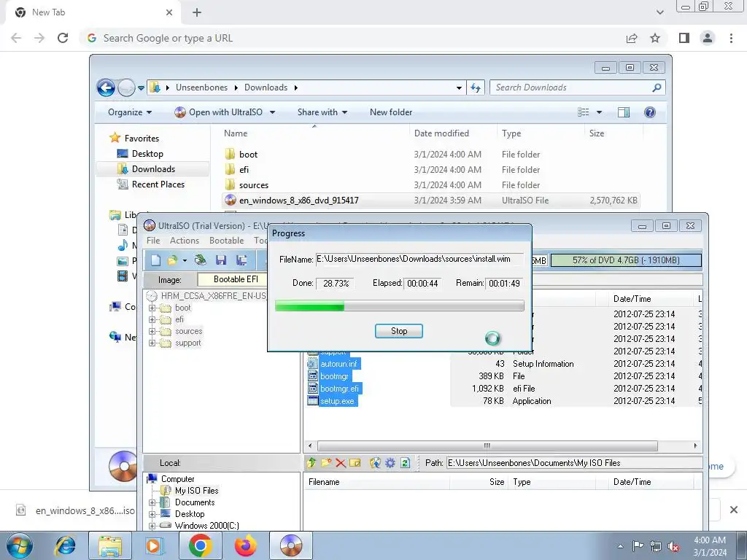Image resolution: width=747 pixels, height=560 pixels.
Task: Select bootmgr.efi in UltraISO file list
Action: pyautogui.click(x=339, y=389)
